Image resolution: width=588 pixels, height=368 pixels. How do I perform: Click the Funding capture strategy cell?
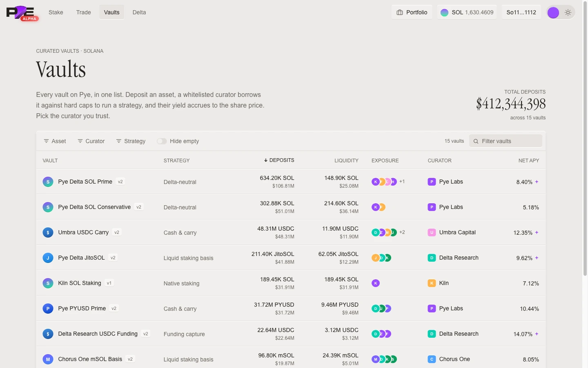[184, 334]
